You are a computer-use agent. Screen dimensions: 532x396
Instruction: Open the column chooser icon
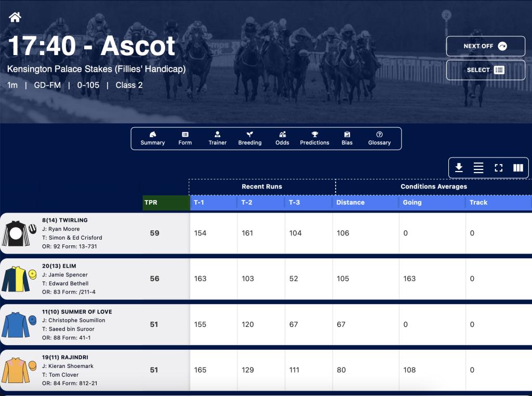[x=518, y=168]
